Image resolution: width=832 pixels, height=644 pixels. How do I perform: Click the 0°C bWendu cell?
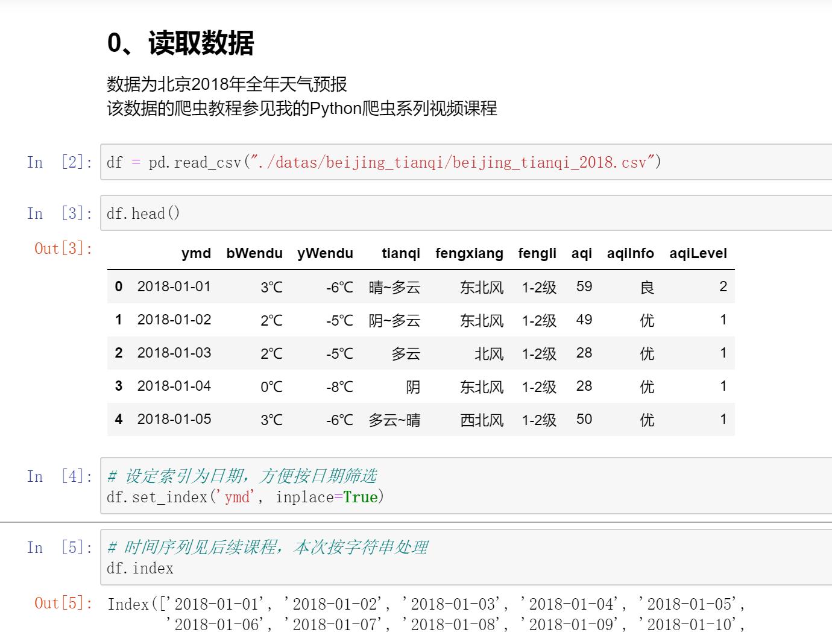(x=271, y=387)
